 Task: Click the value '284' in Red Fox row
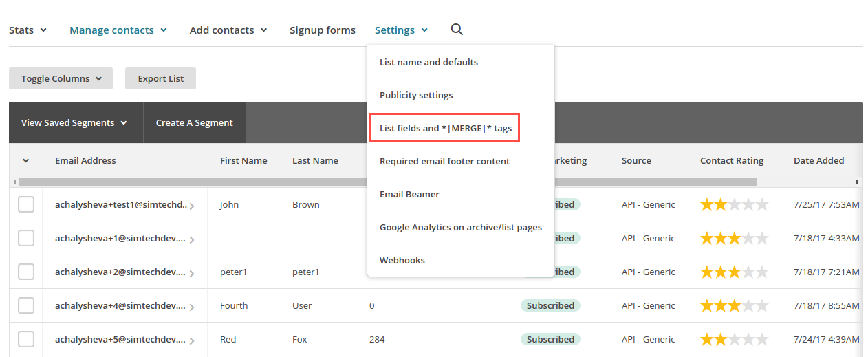click(377, 339)
